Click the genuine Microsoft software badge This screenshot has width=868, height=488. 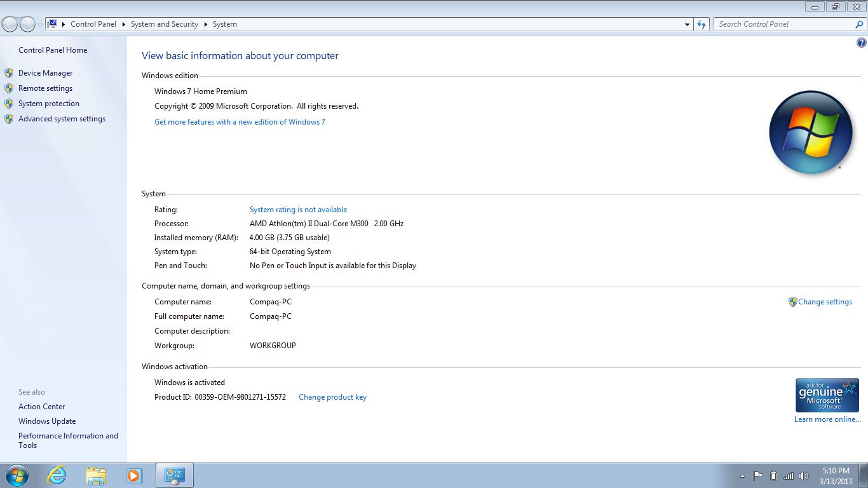827,395
